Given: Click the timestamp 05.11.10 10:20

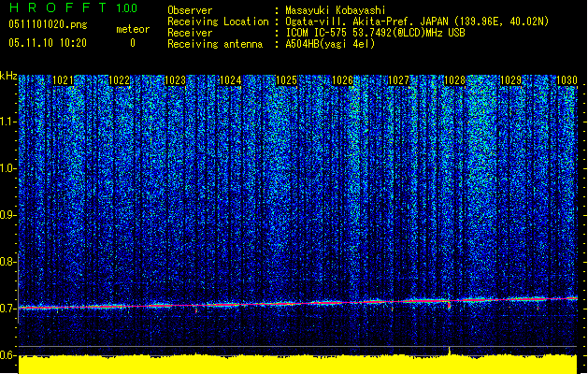Looking at the screenshot, I should [x=48, y=43].
